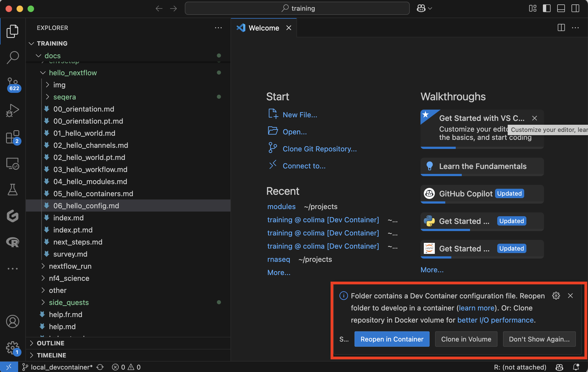Viewport: 588px width, 372px height.
Task: Open the Copilot status icon in status bar
Action: tap(559, 367)
